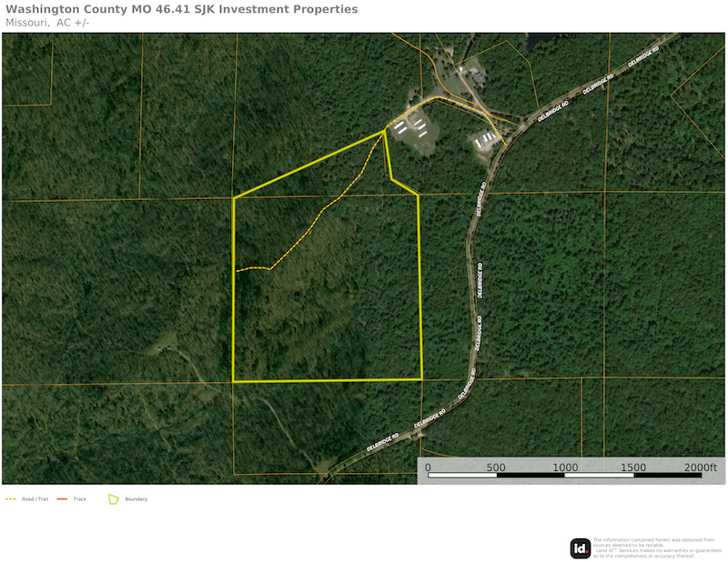Screen dimensions: 728x562
Task: Click the Track legend label
Action: pyautogui.click(x=80, y=499)
